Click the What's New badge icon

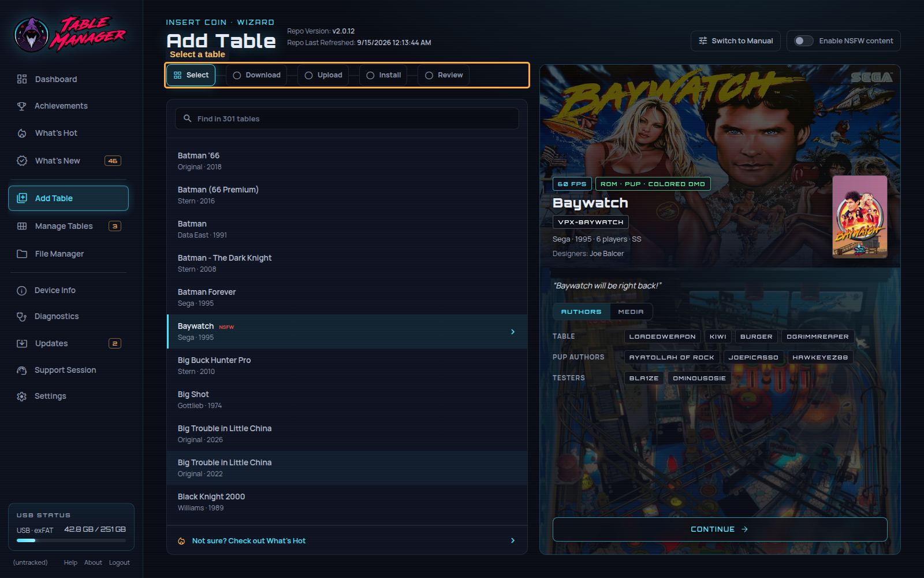click(x=22, y=161)
